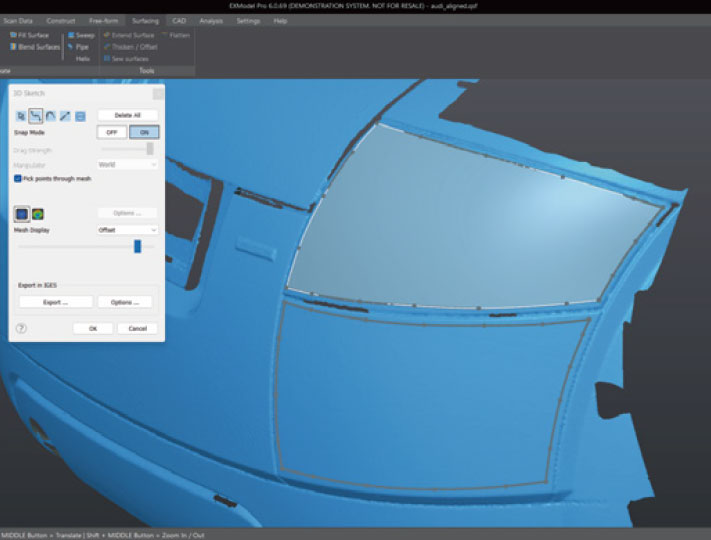This screenshot has width=711, height=540.
Task: Open the Manipulate World dropdown
Action: click(x=127, y=164)
